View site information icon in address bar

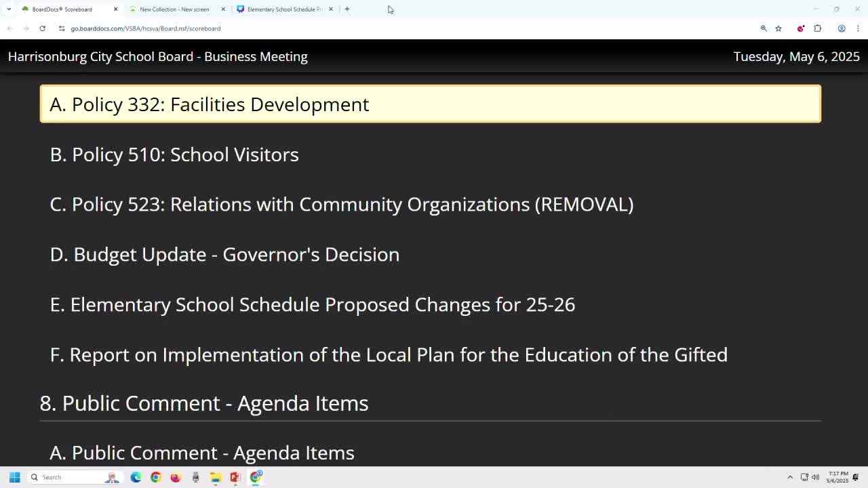[62, 28]
